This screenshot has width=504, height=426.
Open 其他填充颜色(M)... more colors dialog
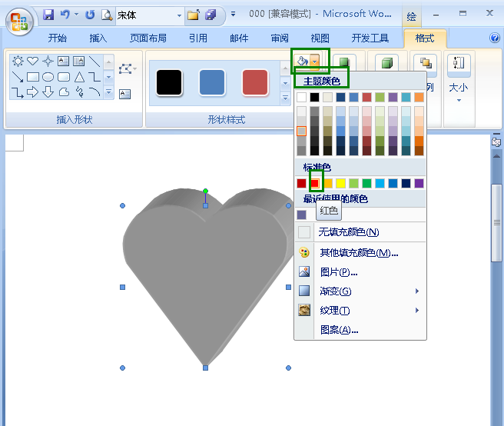coord(359,252)
